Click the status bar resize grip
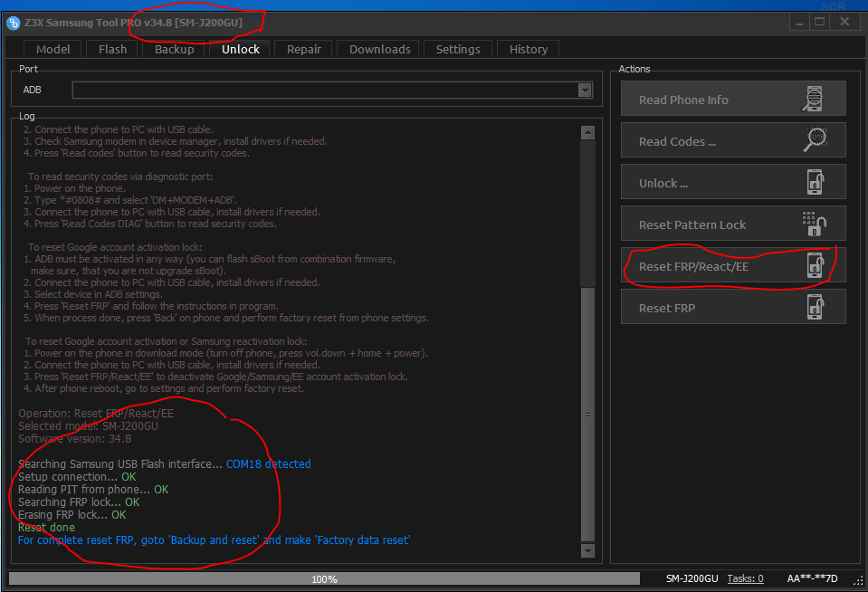This screenshot has width=868, height=592. pos(858,580)
